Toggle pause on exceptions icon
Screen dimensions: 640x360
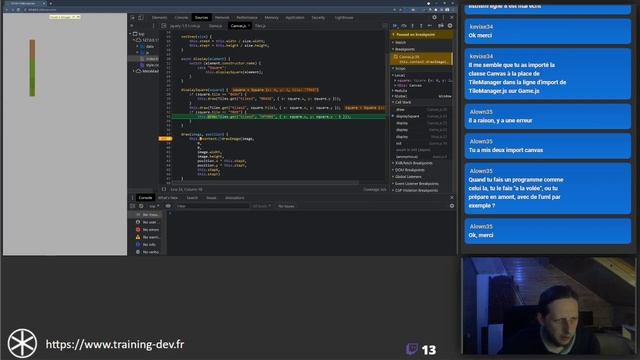pos(450,26)
